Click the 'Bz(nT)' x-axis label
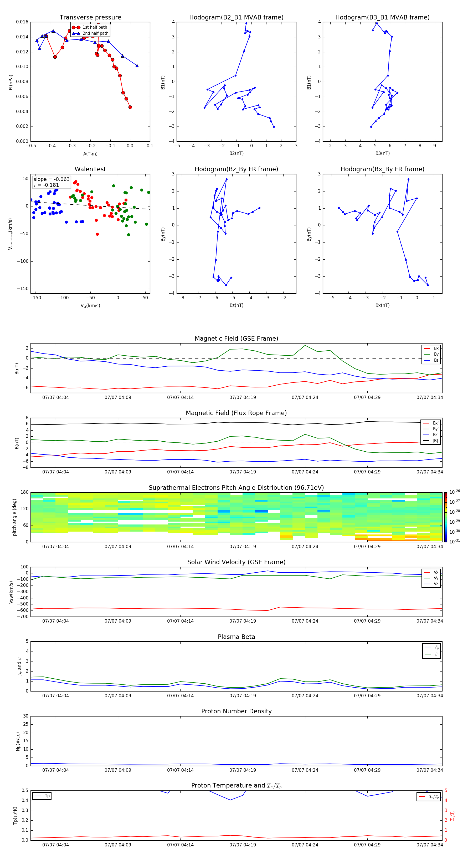The height and width of the screenshot is (868, 473). [x=236, y=305]
